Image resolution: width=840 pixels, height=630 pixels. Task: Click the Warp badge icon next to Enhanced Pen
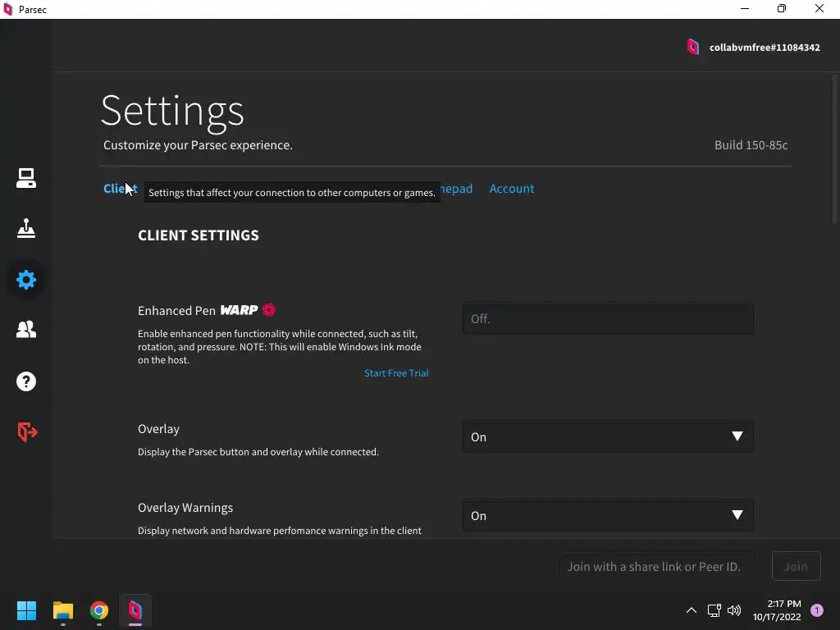point(269,310)
